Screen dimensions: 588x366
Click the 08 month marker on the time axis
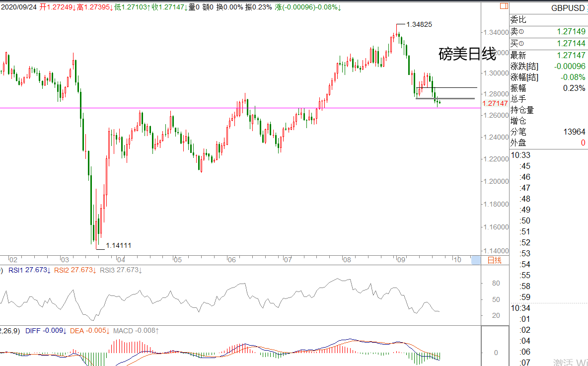click(347, 260)
